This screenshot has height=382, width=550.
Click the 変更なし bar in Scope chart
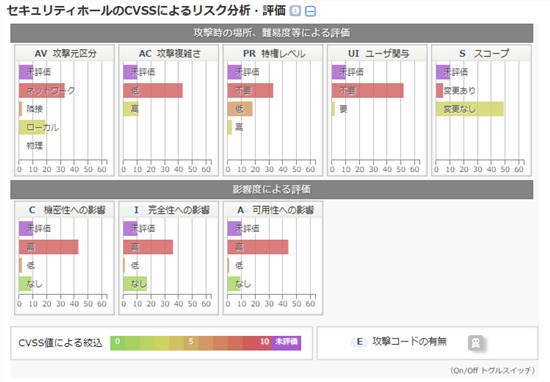click(x=470, y=109)
